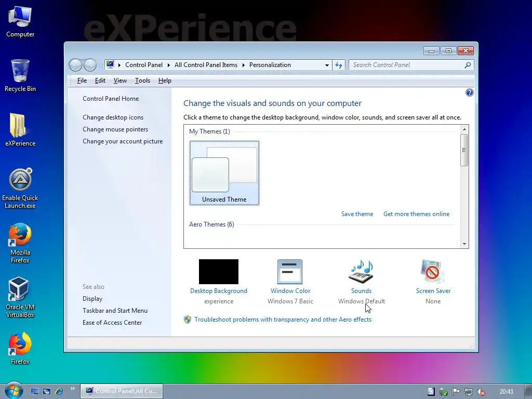Click All Control Panel Items breadcrumb
This screenshot has width=532, height=399.
coord(206,65)
